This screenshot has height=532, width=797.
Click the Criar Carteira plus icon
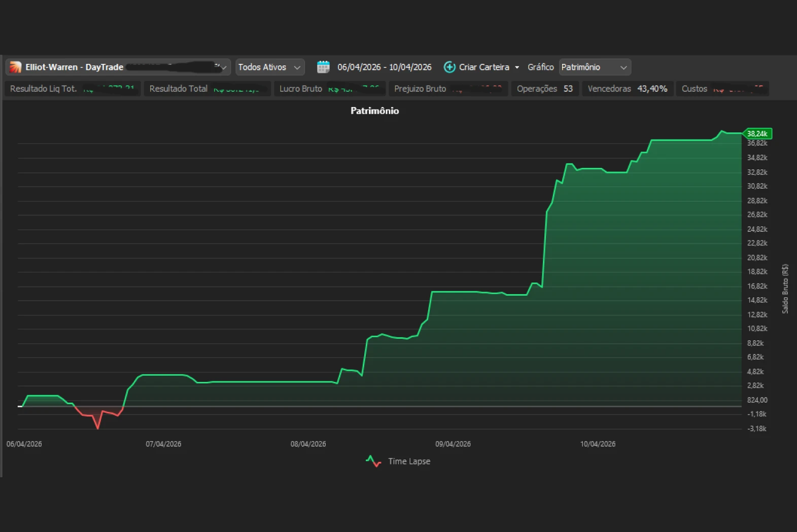coord(449,67)
